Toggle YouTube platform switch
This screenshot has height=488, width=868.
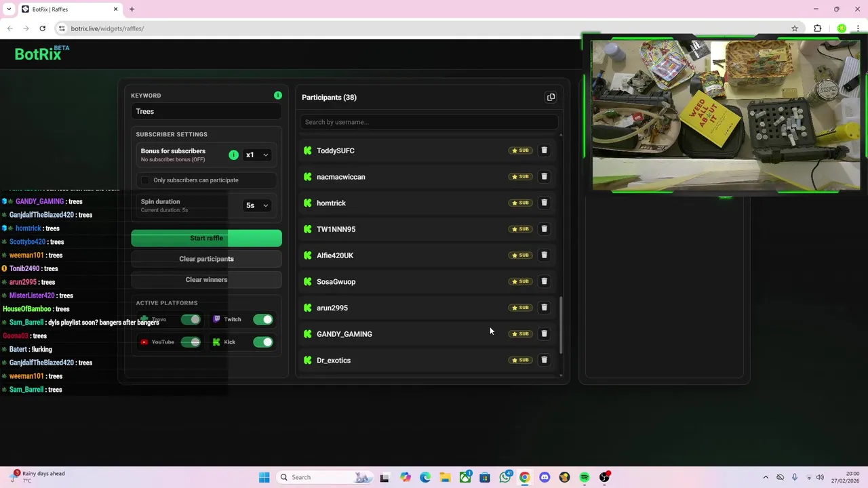(x=191, y=342)
